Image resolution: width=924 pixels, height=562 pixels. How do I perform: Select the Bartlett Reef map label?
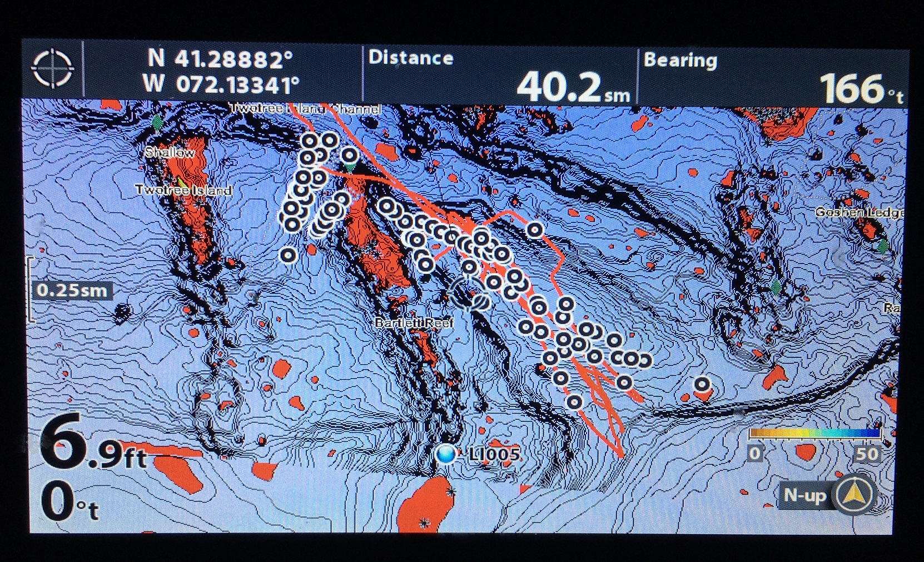coord(414,322)
